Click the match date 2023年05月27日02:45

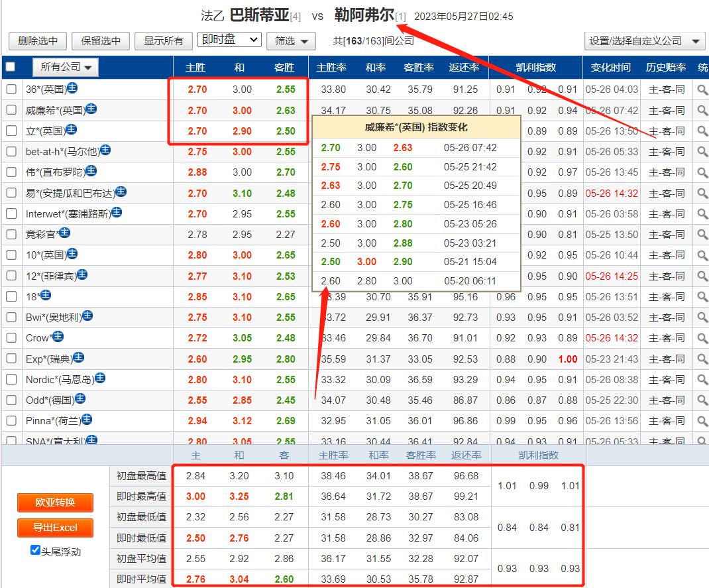click(x=463, y=17)
